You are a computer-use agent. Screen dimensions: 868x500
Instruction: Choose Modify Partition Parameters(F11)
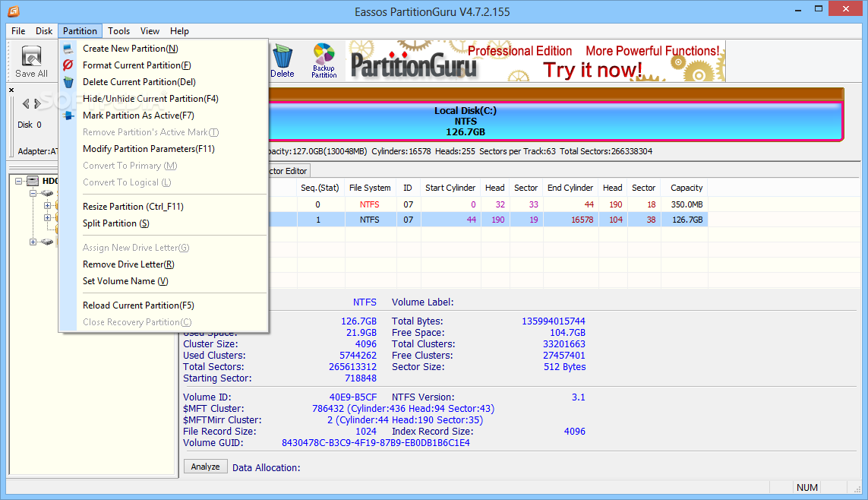tap(164, 149)
